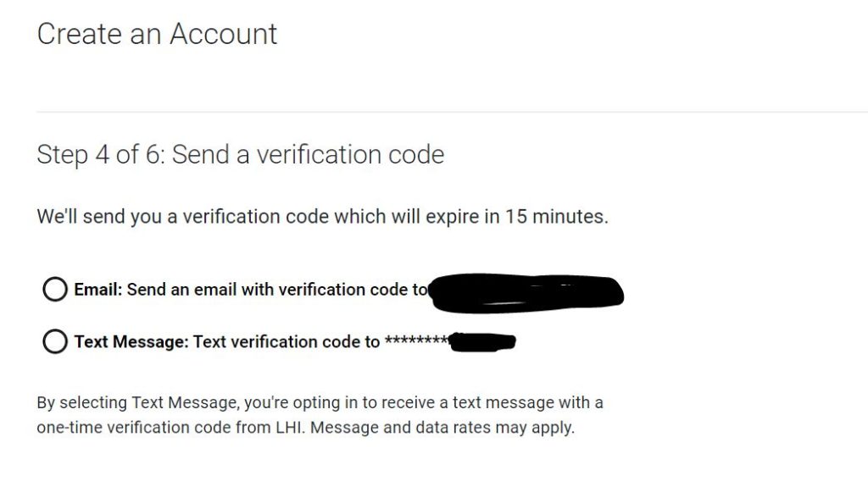This screenshot has height=487, width=868.
Task: Select the Text Message radio button
Action: (55, 341)
